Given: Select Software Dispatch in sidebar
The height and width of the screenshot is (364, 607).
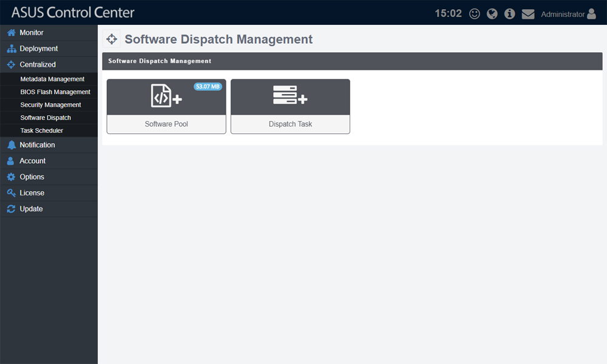Looking at the screenshot, I should pyautogui.click(x=46, y=118).
